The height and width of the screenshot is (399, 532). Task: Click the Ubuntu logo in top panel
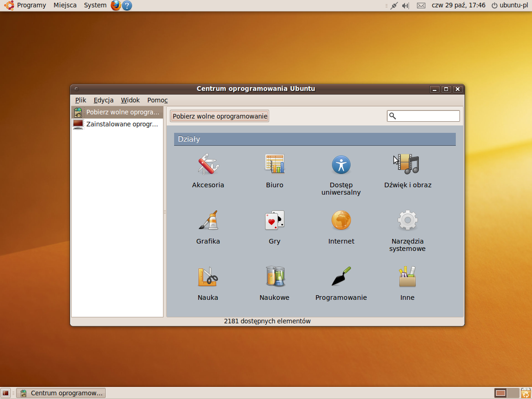coord(9,6)
